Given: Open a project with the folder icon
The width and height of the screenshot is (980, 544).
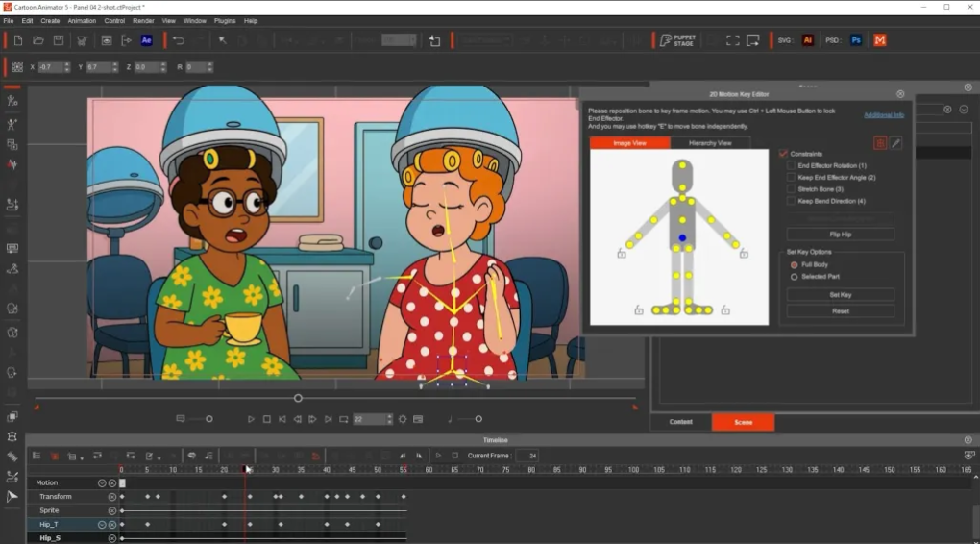Looking at the screenshot, I should 38,40.
